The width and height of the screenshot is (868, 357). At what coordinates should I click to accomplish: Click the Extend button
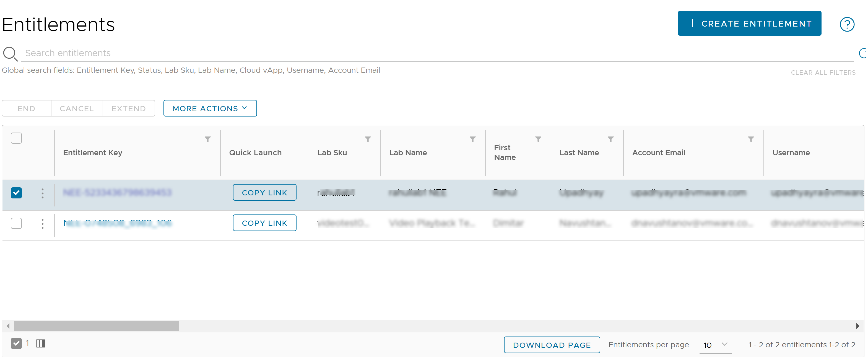click(129, 108)
